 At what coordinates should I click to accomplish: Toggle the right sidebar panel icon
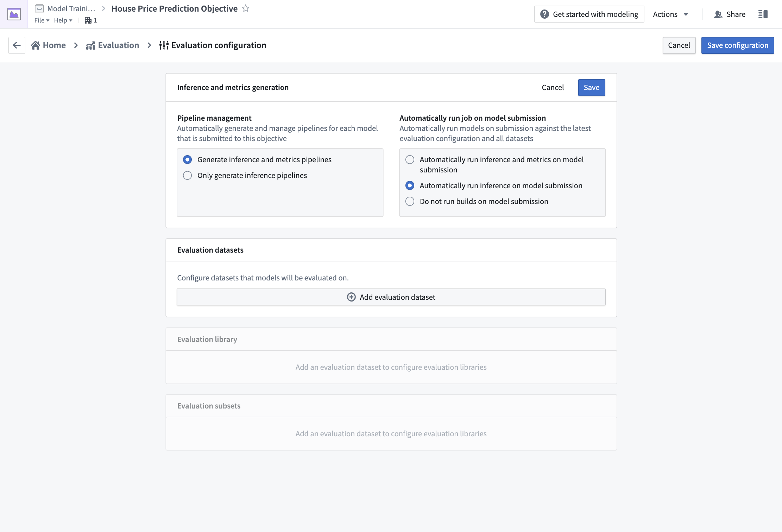tap(763, 14)
